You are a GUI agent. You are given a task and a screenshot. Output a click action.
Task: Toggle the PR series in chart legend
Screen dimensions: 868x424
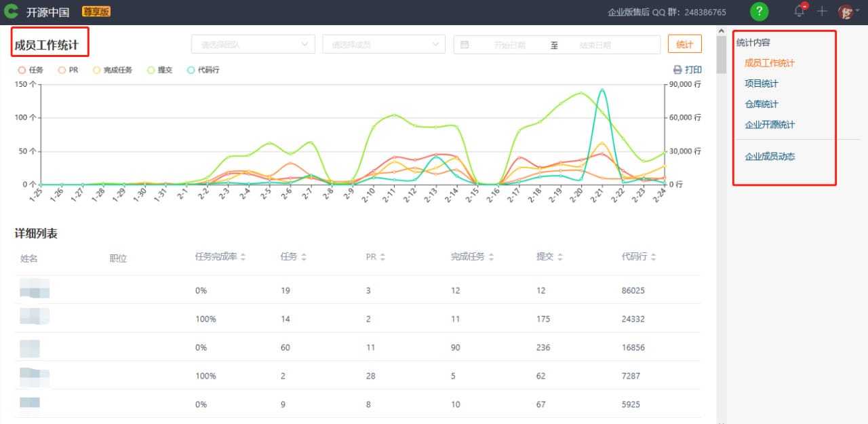click(x=68, y=70)
